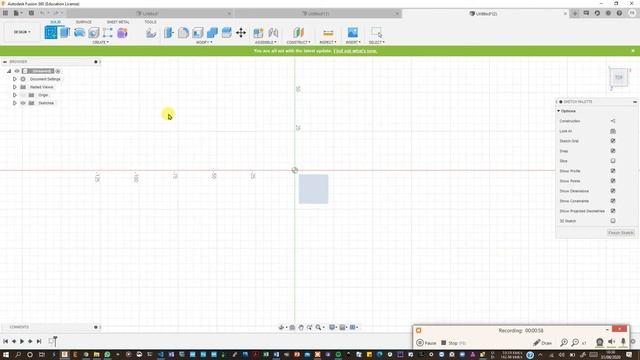Switch to the Sheet Metal tab
The image size is (640, 360).
[x=118, y=22]
